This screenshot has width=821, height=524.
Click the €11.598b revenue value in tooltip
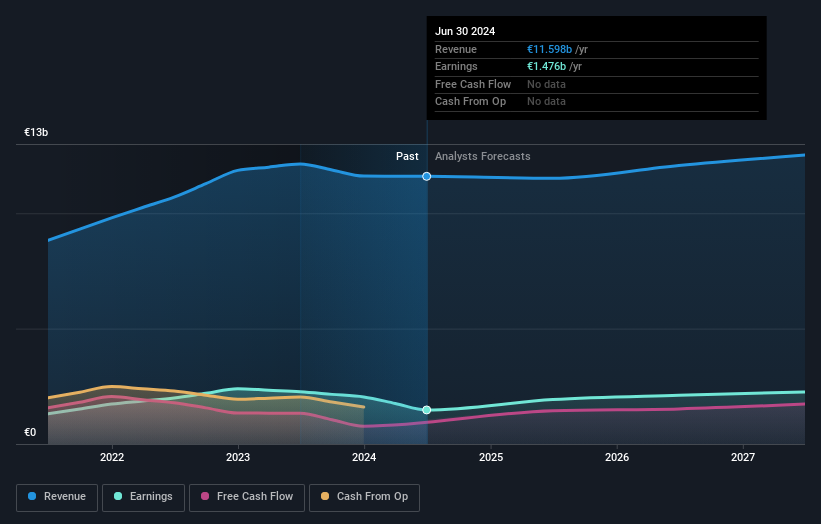point(549,49)
